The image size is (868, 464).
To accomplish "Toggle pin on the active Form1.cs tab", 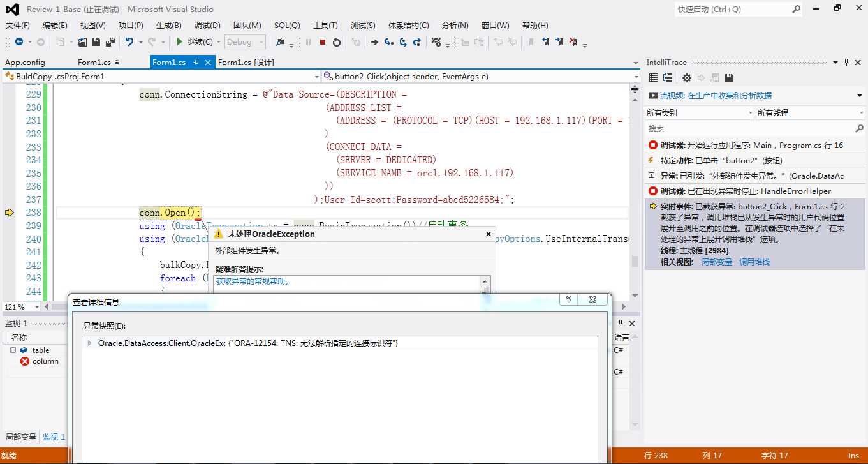I will click(x=196, y=63).
